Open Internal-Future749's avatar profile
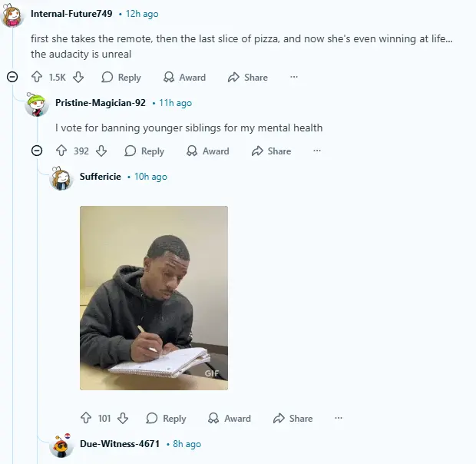 coord(13,15)
